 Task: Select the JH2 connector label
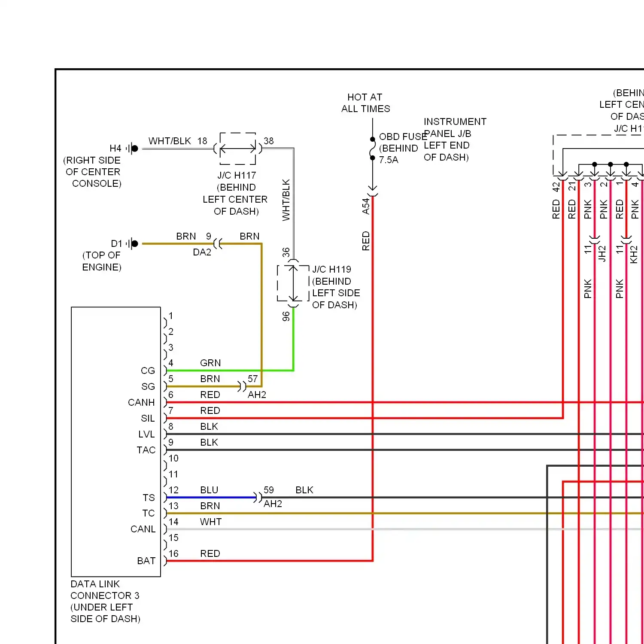pos(602,253)
